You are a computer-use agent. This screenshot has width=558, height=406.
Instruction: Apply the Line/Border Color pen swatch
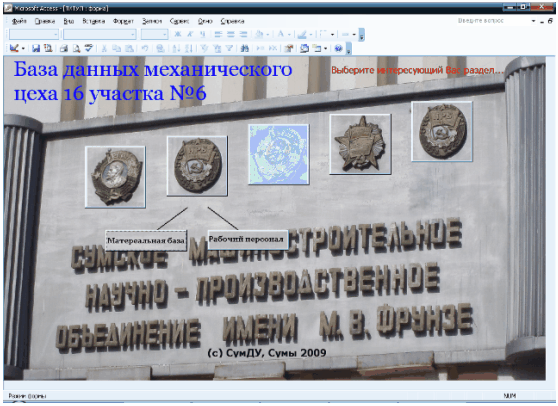point(302,34)
